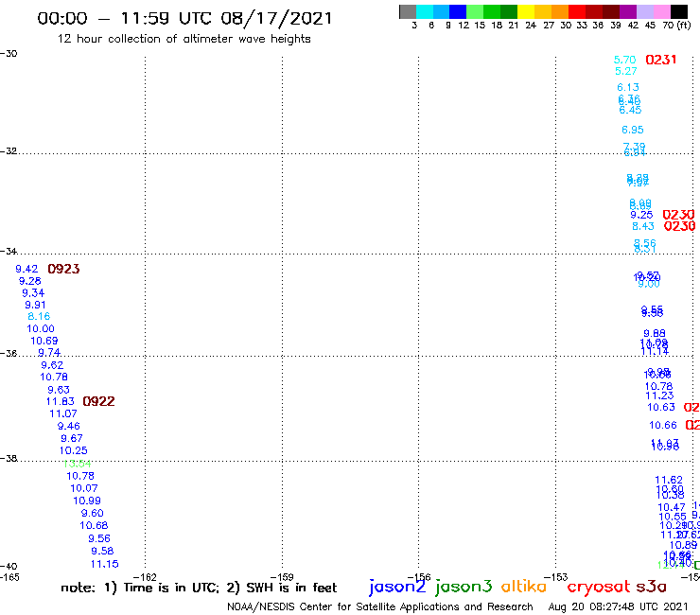Click the purple 42 ft legend swatch
The height and width of the screenshot is (615, 700).
(628, 11)
